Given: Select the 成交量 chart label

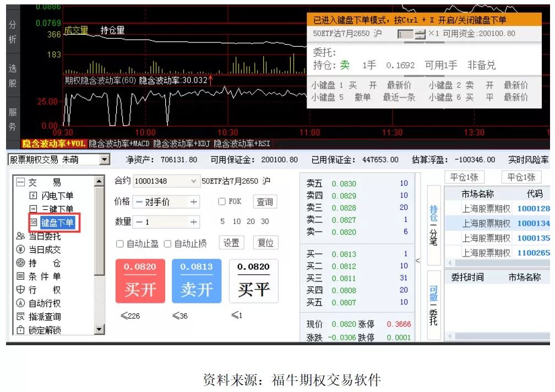Looking at the screenshot, I should (76, 30).
